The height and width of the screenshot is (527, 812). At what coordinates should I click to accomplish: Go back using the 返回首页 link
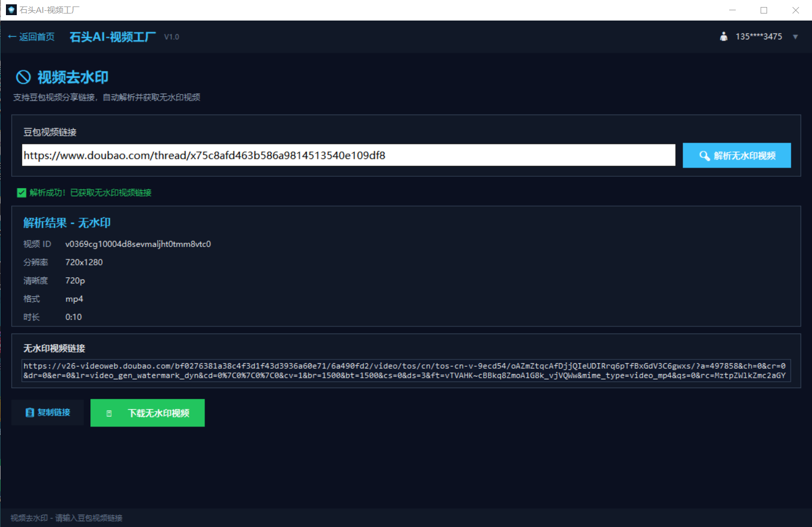tap(31, 37)
